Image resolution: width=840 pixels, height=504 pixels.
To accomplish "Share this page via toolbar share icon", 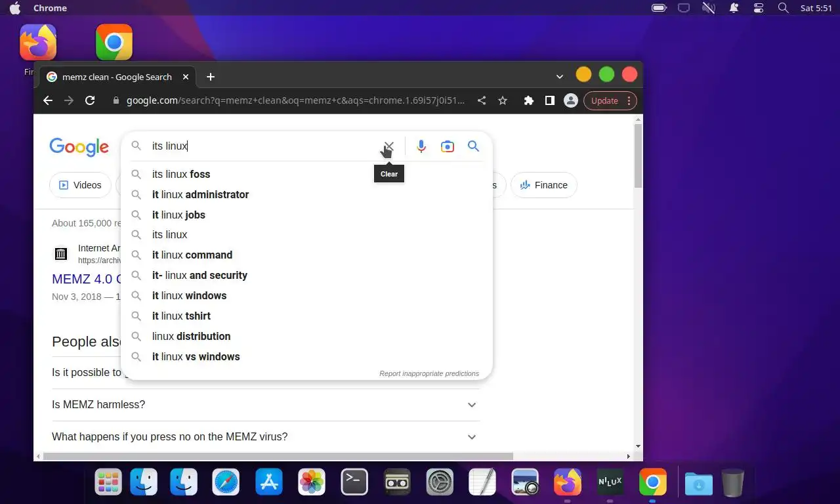I will pyautogui.click(x=482, y=100).
